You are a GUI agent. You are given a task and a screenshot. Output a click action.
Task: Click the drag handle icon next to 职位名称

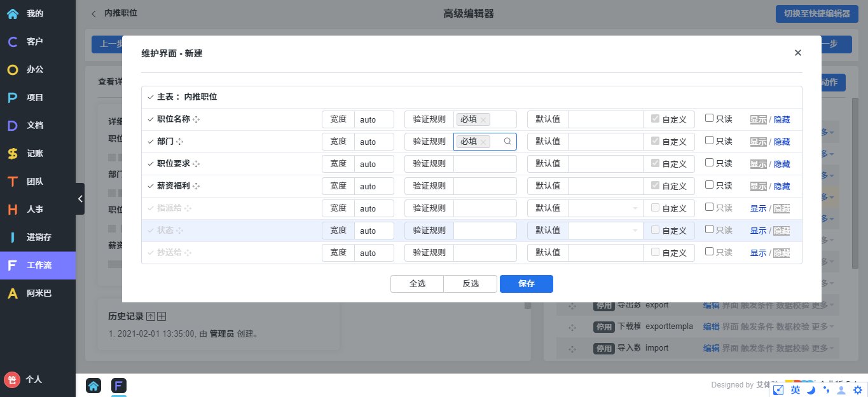tap(196, 119)
